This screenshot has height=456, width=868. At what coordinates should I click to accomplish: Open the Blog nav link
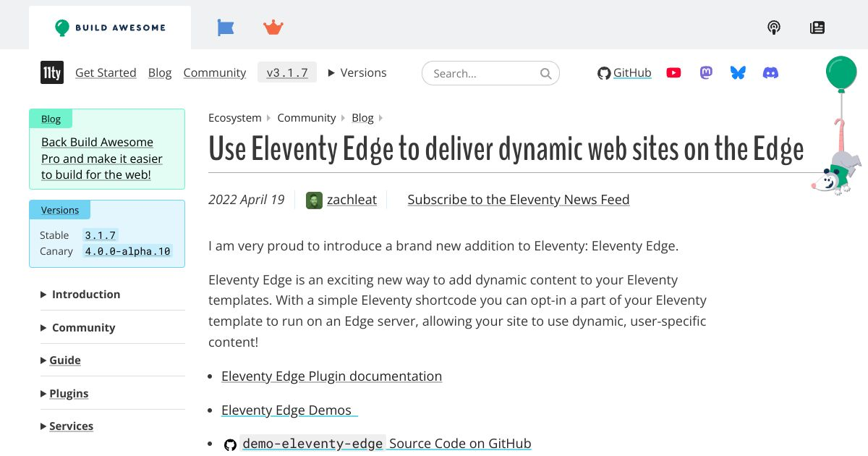click(160, 72)
